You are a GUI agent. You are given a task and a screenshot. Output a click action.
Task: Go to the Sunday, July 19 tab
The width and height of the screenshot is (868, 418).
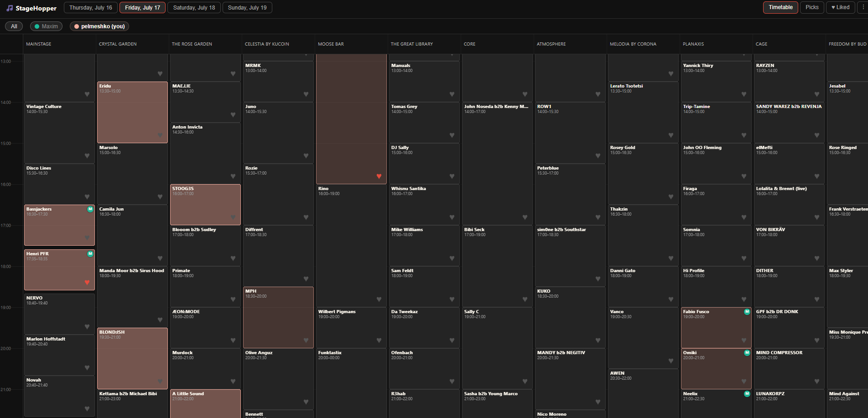247,8
